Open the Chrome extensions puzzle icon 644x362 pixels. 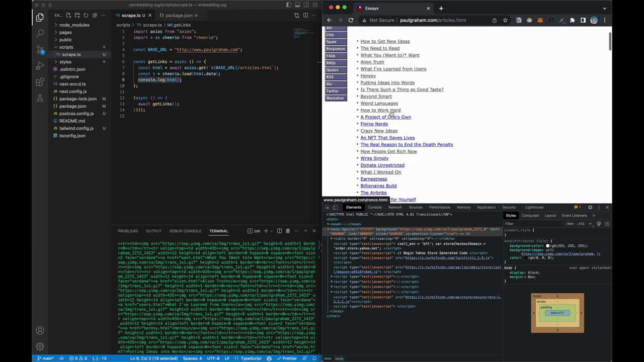[x=572, y=20]
